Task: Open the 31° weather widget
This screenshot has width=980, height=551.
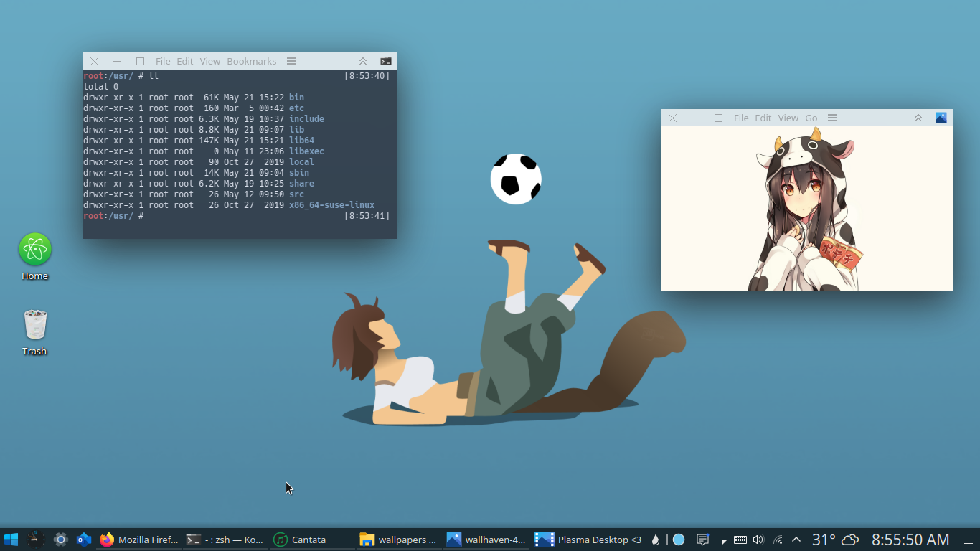Action: coord(835,540)
